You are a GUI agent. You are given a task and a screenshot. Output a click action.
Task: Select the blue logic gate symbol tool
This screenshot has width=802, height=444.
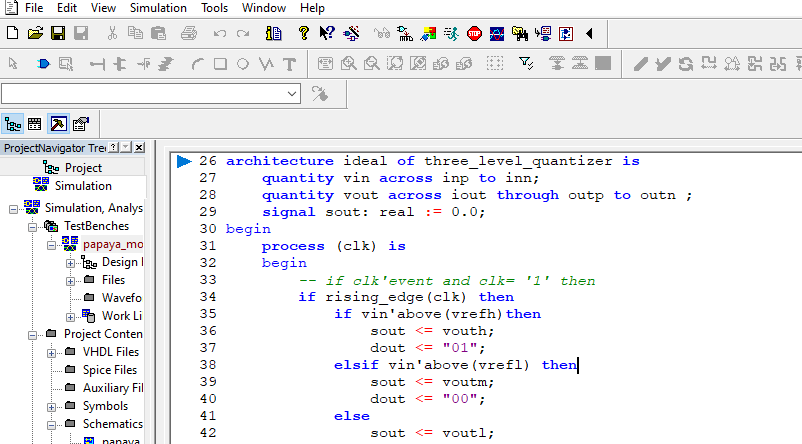coord(43,64)
